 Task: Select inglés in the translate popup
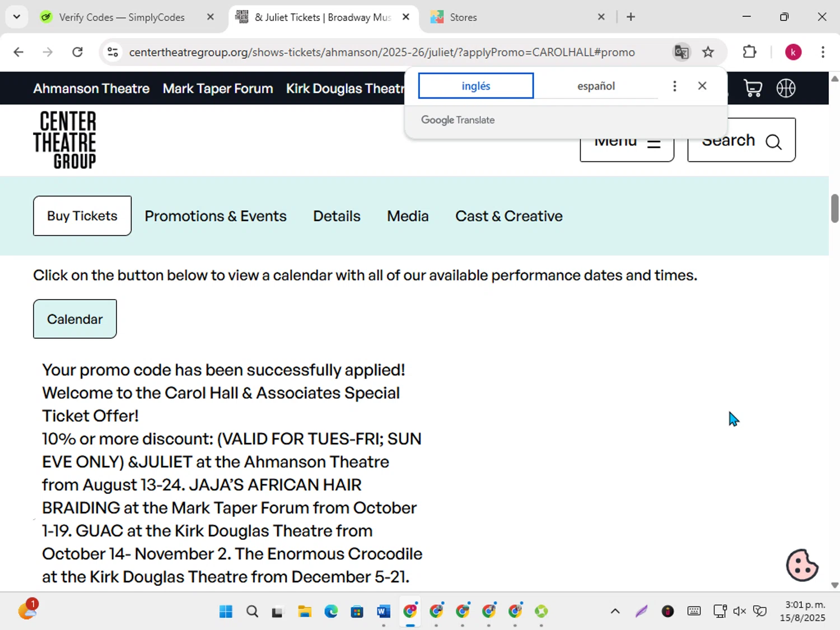476,86
